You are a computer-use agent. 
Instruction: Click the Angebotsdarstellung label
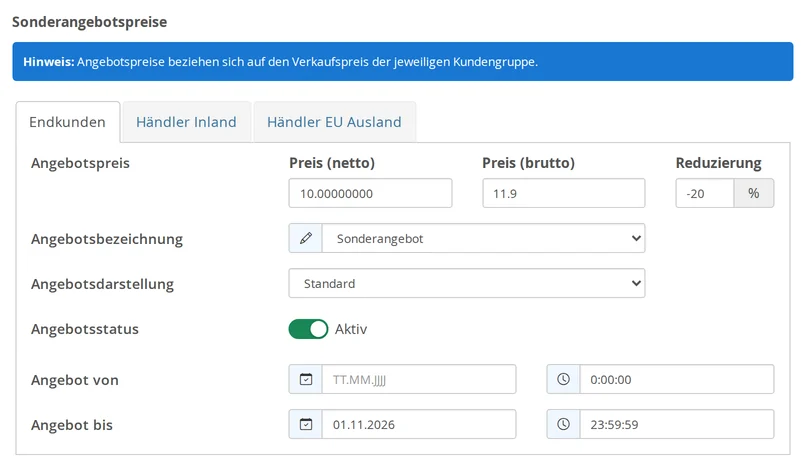(102, 284)
